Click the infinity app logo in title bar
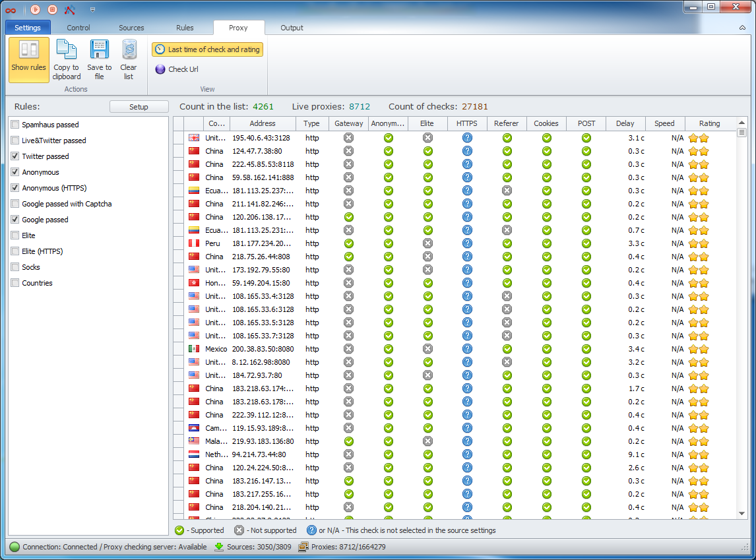 (11, 10)
